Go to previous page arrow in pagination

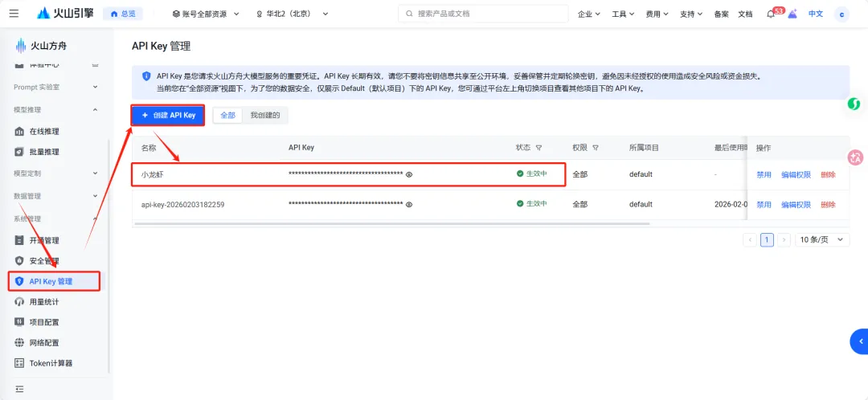pos(751,239)
